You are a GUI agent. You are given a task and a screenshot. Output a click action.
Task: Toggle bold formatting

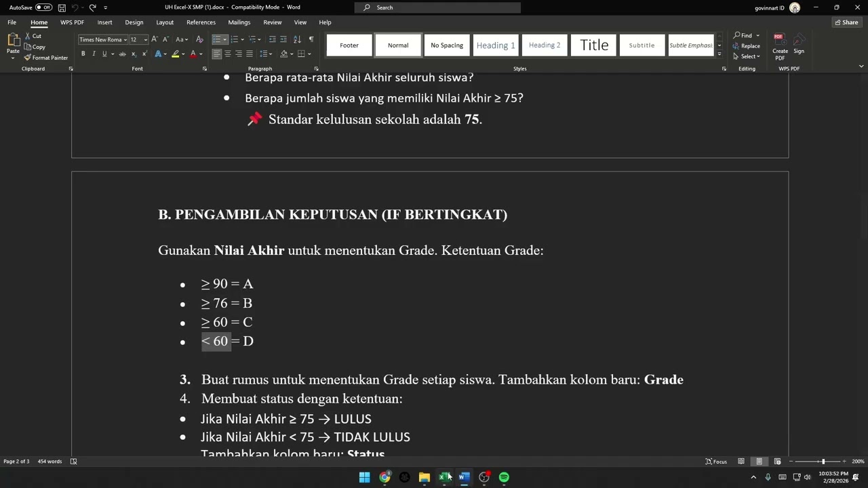[x=83, y=54]
